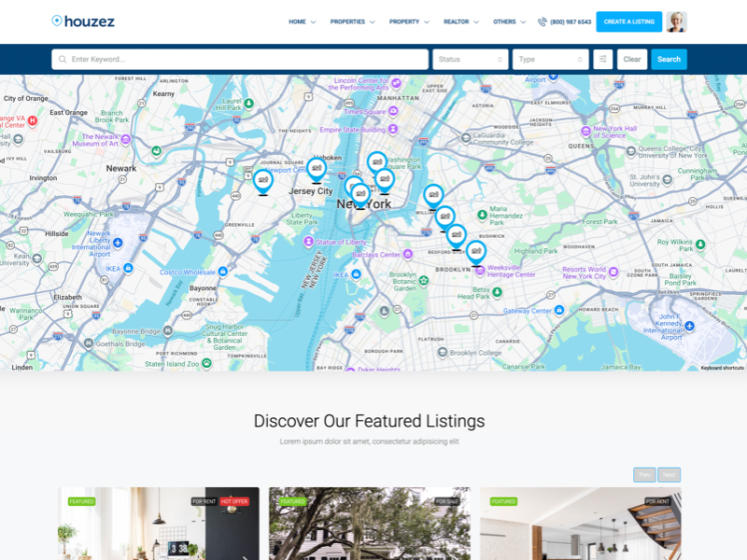
Task: Click the Maria Hernandez Park pin
Action: tap(482, 215)
